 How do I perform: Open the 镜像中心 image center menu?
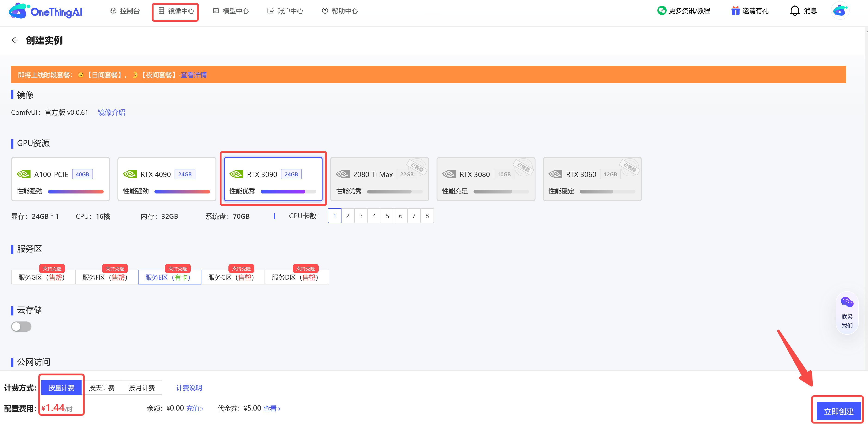coord(176,11)
